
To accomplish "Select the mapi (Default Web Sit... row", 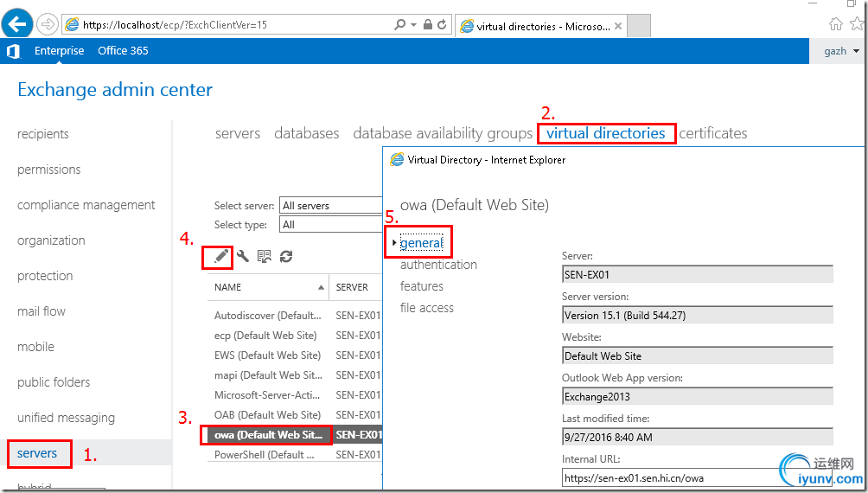I will coord(295,375).
